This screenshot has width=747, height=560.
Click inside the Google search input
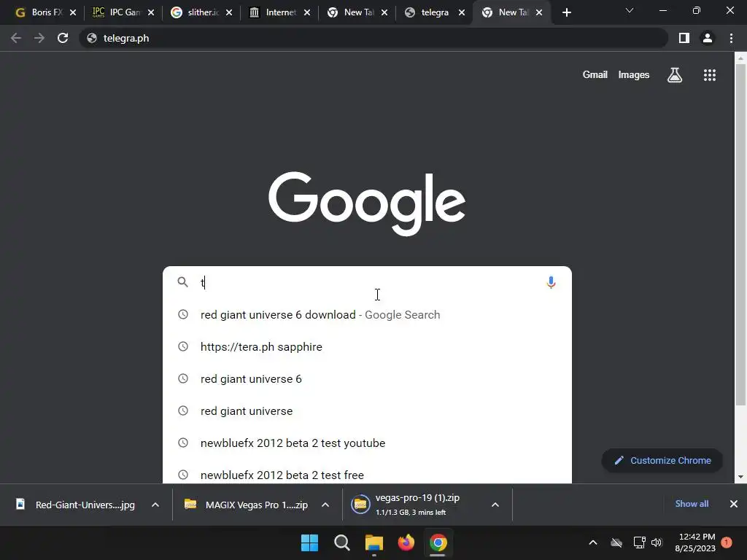[x=369, y=282]
